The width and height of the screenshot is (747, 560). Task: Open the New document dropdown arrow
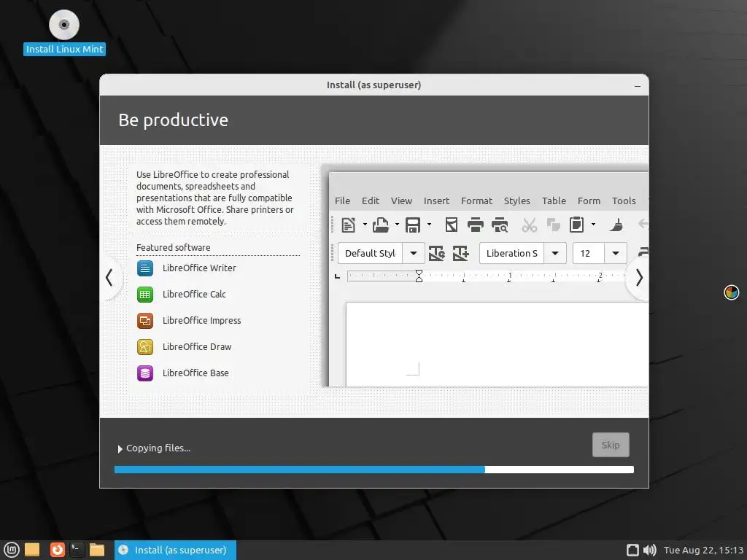[x=365, y=225]
